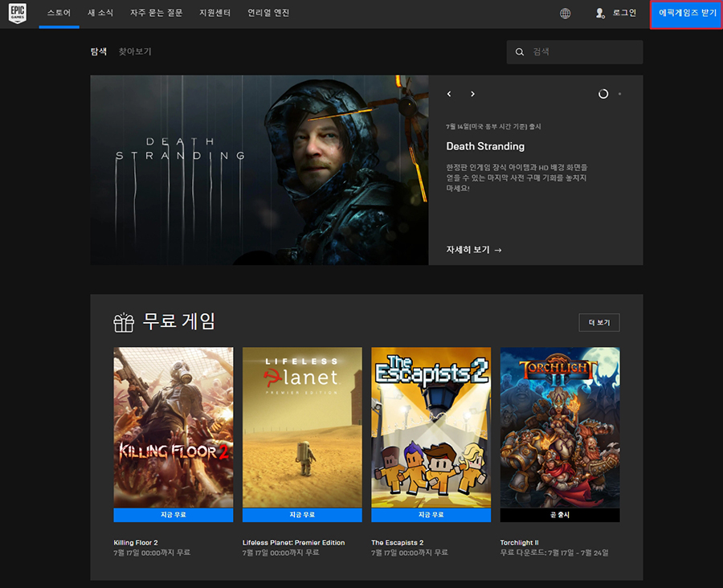
Task: Click the Epic Games logo
Action: pos(18,13)
